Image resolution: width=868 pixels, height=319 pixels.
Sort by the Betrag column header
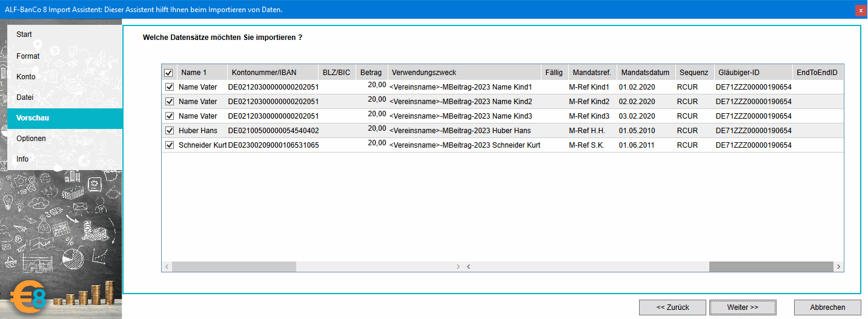point(371,73)
